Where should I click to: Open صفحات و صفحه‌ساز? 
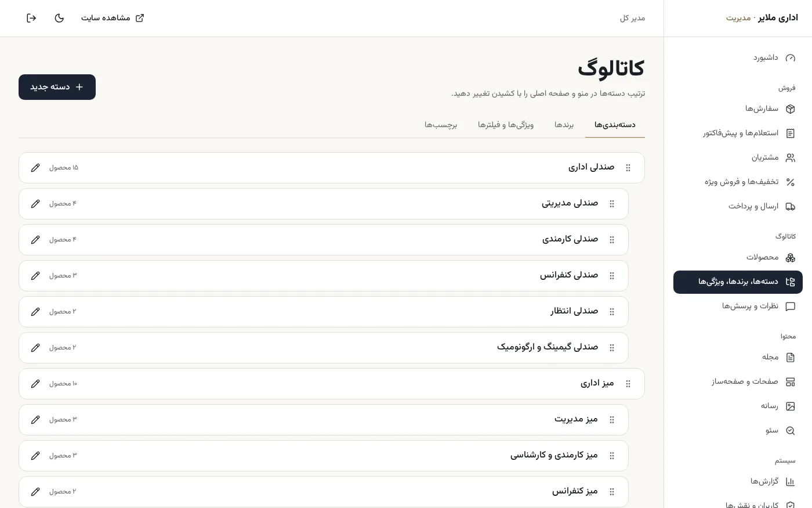pyautogui.click(x=738, y=381)
